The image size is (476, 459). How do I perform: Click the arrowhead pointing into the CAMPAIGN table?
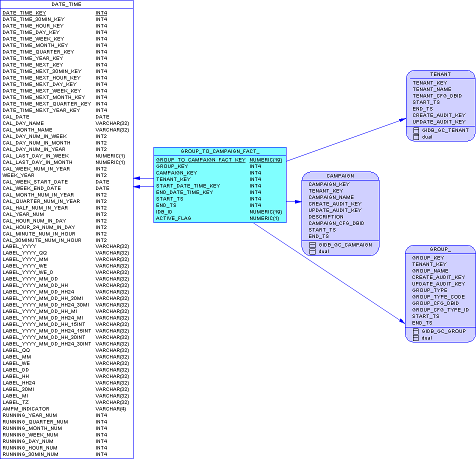pyautogui.click(x=298, y=202)
